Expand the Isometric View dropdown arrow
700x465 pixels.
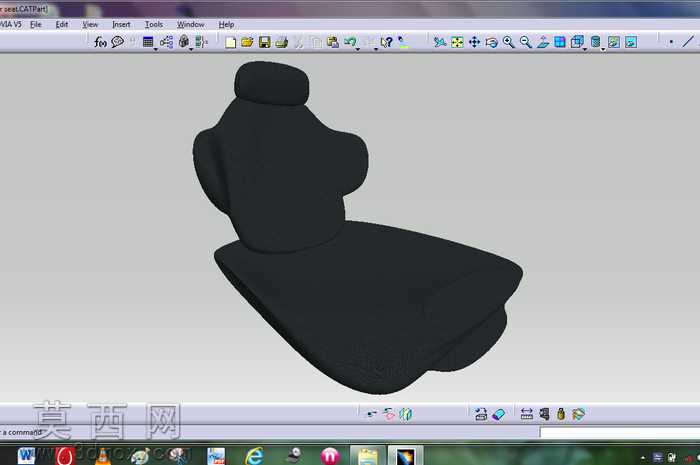pos(585,49)
